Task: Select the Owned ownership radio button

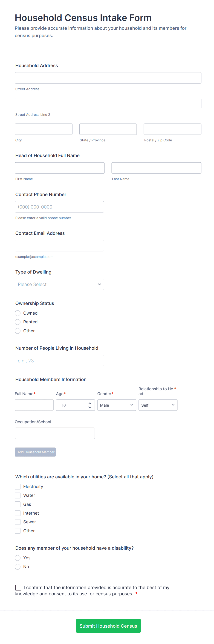Action: (x=18, y=313)
